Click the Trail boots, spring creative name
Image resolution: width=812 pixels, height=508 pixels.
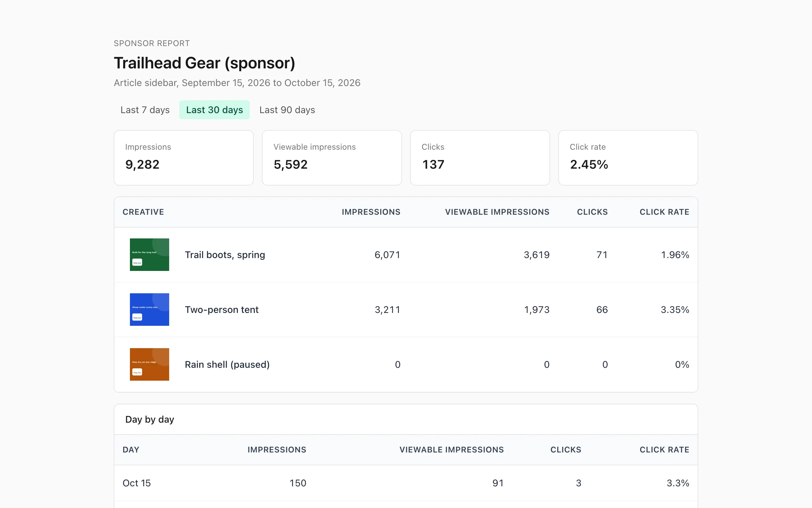tap(225, 255)
